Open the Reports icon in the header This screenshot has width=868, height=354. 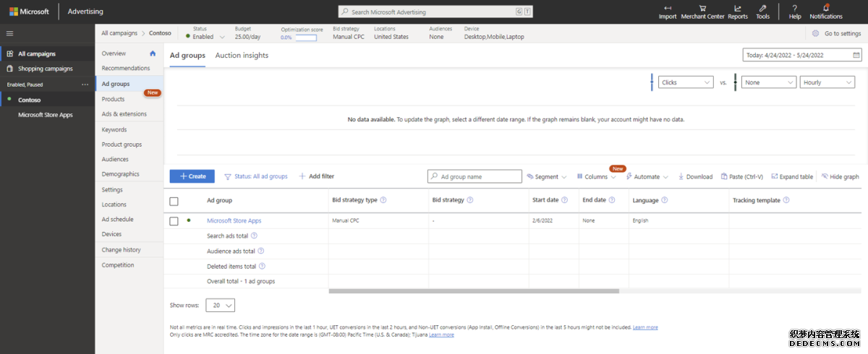(738, 8)
